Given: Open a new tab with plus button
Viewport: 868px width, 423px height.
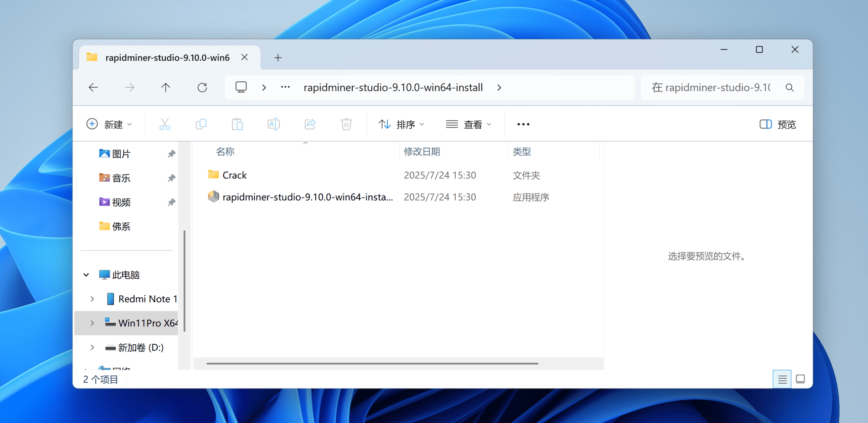Looking at the screenshot, I should (278, 58).
